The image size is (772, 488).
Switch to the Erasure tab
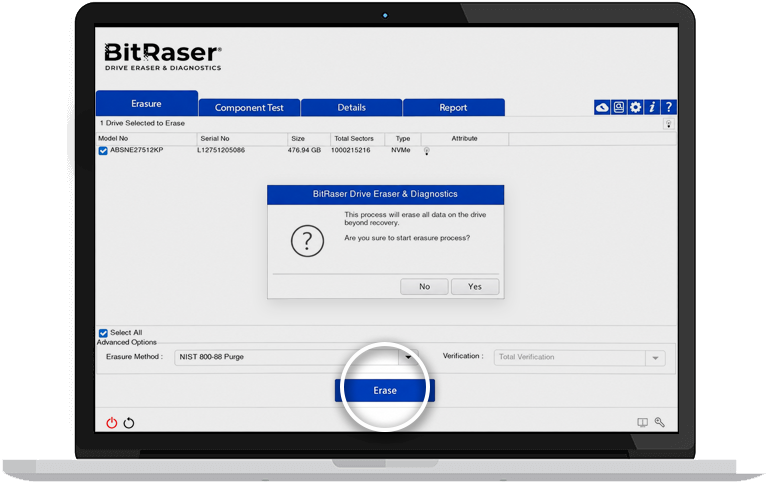pyautogui.click(x=147, y=103)
